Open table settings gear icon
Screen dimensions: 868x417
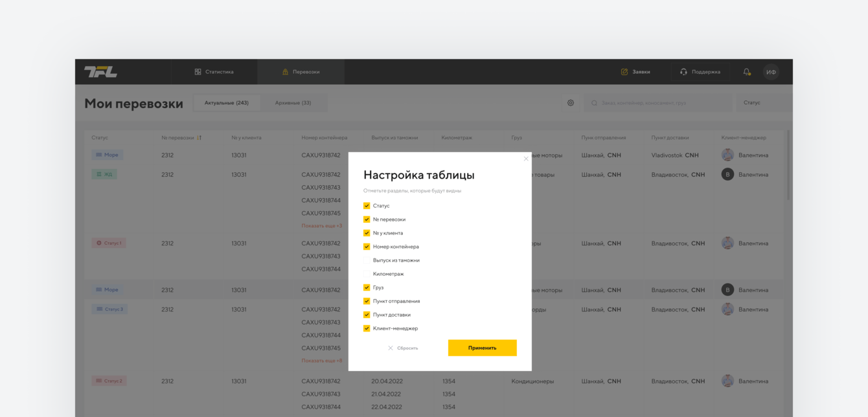click(571, 103)
